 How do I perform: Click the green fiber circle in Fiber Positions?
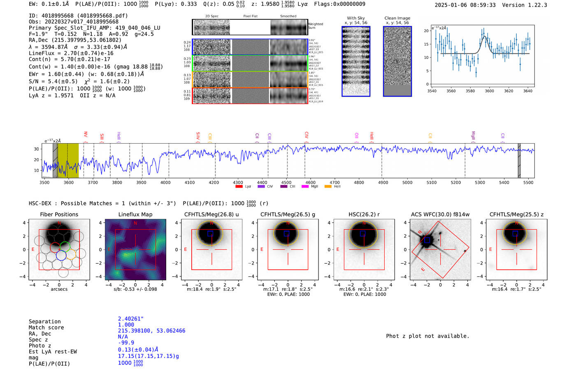pyautogui.click(x=65, y=247)
